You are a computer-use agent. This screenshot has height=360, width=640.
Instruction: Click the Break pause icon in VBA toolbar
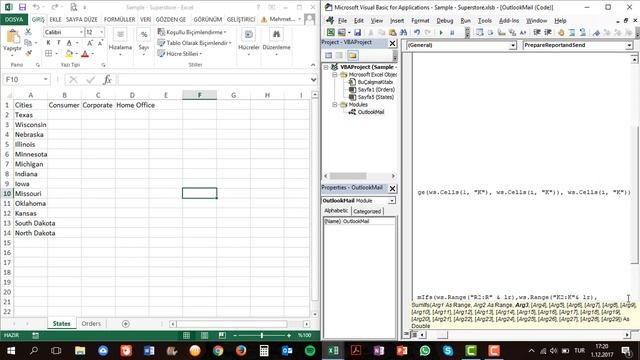[452, 32]
